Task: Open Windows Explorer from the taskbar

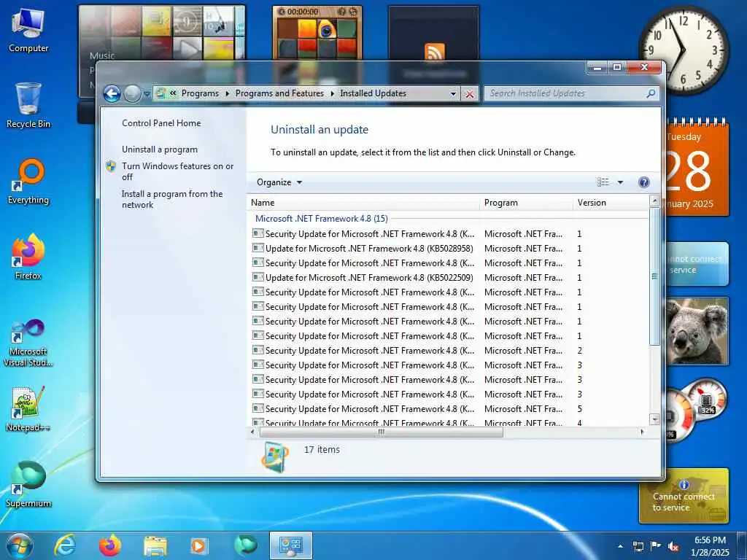Action: point(155,546)
